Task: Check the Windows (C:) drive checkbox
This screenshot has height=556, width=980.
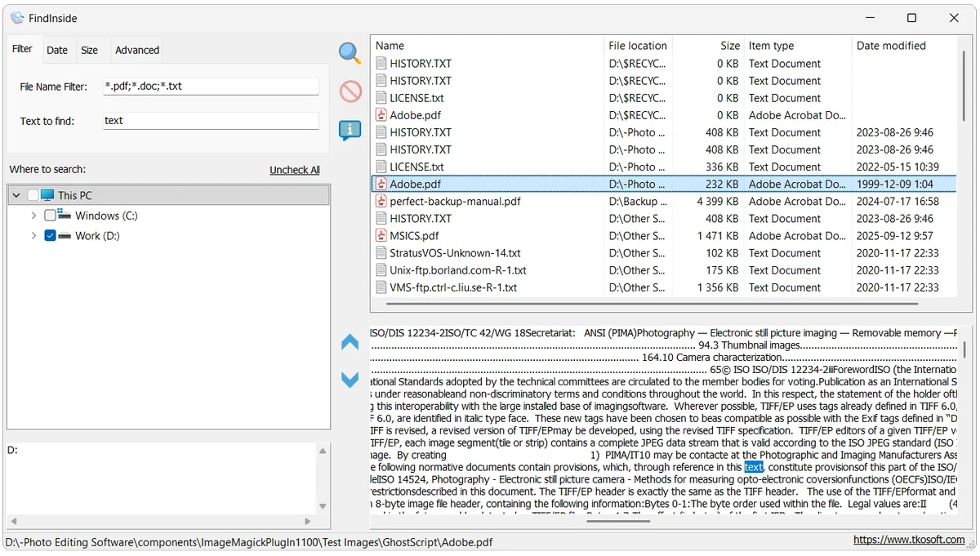Action: [x=50, y=216]
